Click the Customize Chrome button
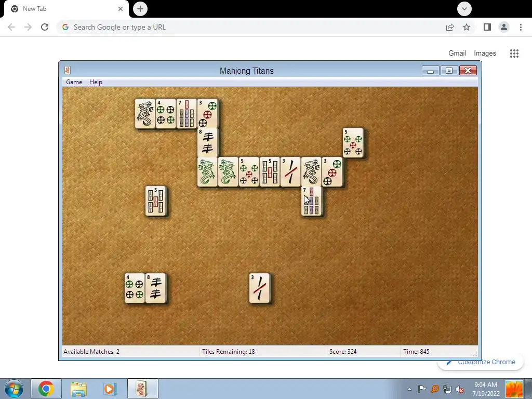Viewport: 532px width, 399px height. coord(481,362)
